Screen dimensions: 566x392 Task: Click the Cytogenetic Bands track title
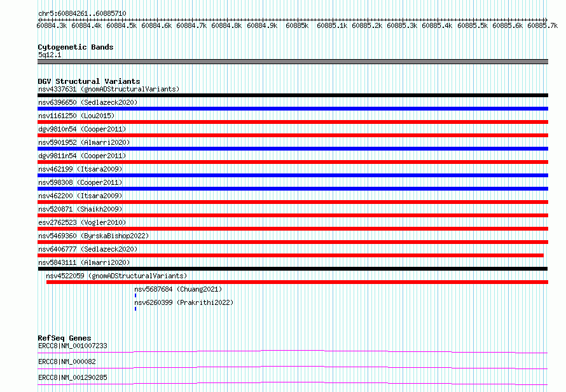pyautogui.click(x=76, y=47)
